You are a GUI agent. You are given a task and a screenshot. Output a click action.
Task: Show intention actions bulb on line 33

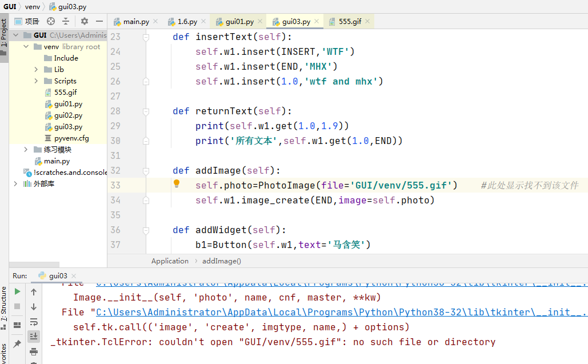[x=177, y=183]
